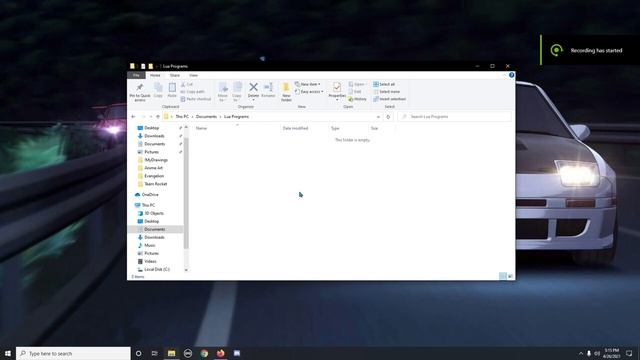Click navigation pane scrollbar
640x360 pixels.
[186, 192]
